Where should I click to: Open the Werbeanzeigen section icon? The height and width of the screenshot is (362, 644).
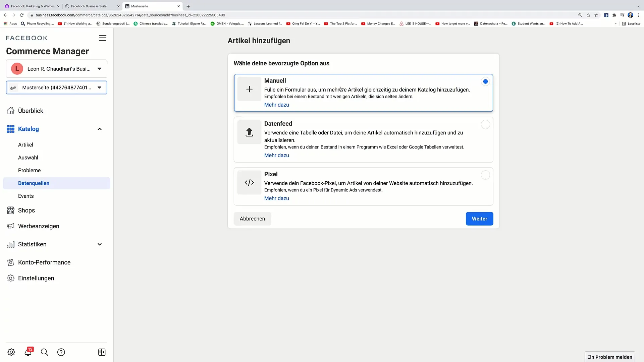[11, 226]
